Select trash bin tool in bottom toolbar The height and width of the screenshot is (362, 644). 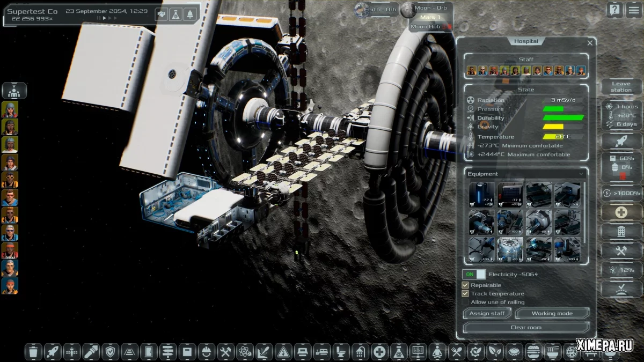click(33, 352)
